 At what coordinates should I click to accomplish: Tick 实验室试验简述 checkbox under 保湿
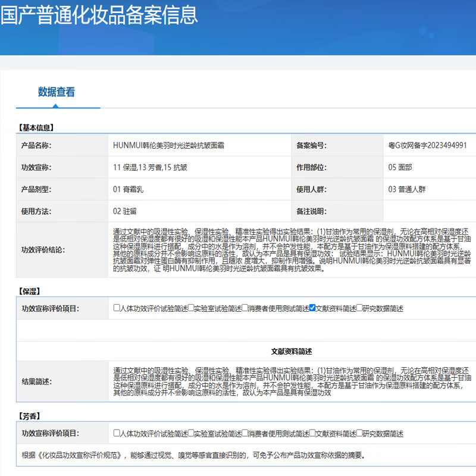(x=191, y=308)
